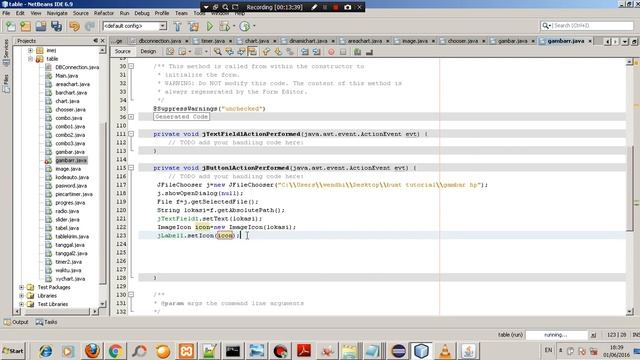Collapse jButton1ActionPerformed fold on line 115

(131, 168)
